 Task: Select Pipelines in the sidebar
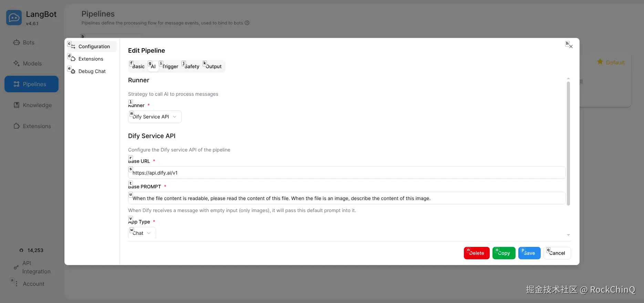(31, 84)
